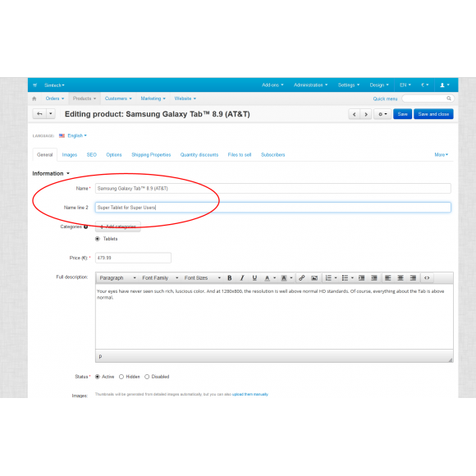Open the More tabs dropdown
Viewport: 476px width, 476px height.
coord(441,155)
